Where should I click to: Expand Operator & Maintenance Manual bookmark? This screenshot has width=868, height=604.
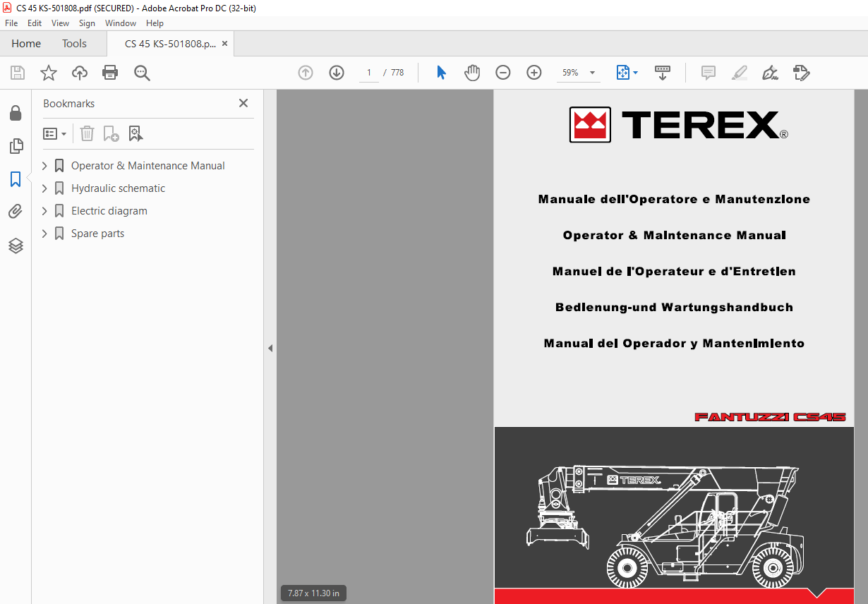coord(44,166)
